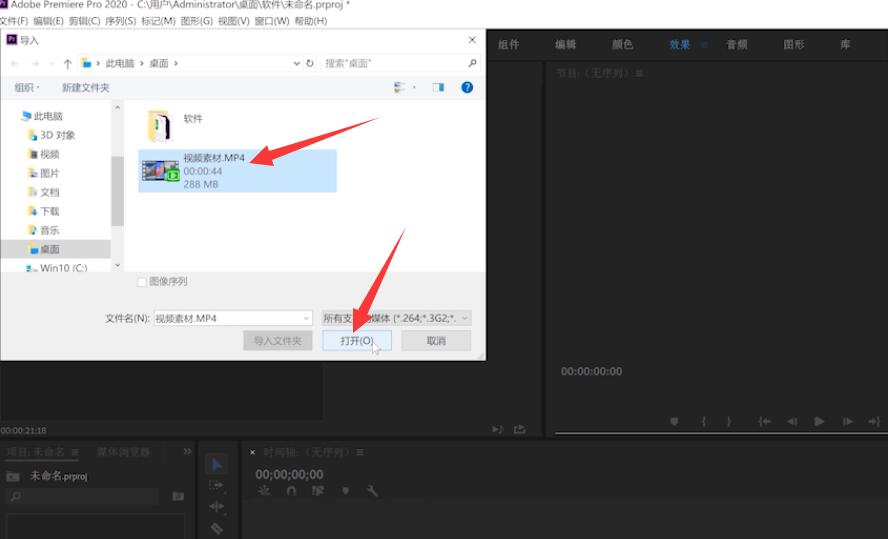
Task: Click the 新建文件夹 button
Action: [x=86, y=87]
